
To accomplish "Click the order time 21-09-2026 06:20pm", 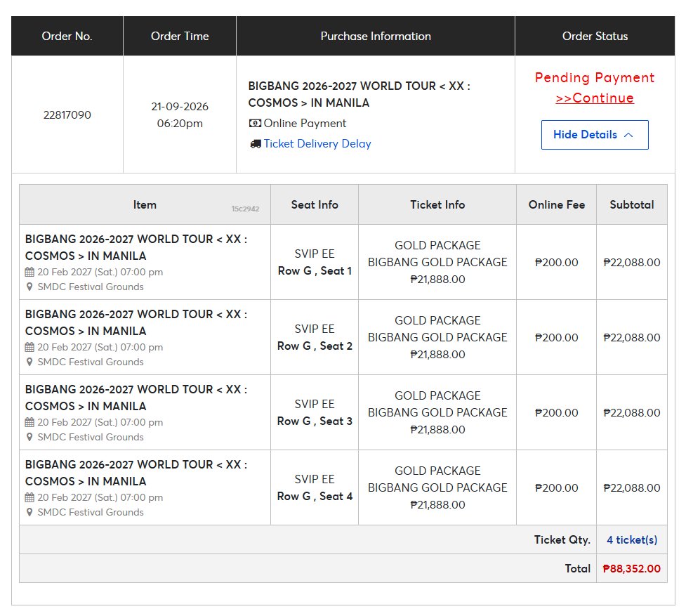I will pyautogui.click(x=180, y=115).
